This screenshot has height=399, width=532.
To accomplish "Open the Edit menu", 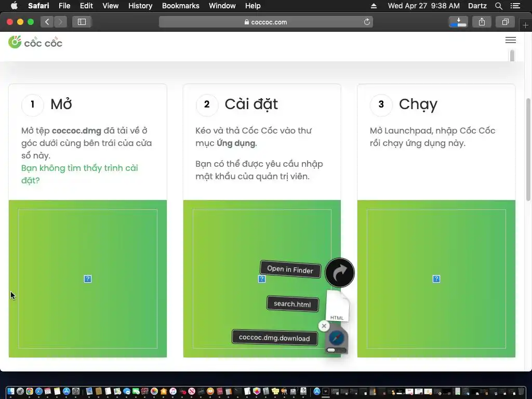I will (x=86, y=6).
